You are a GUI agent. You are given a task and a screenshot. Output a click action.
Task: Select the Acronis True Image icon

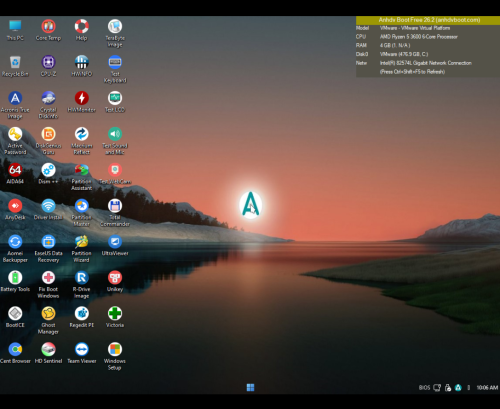pos(15,105)
